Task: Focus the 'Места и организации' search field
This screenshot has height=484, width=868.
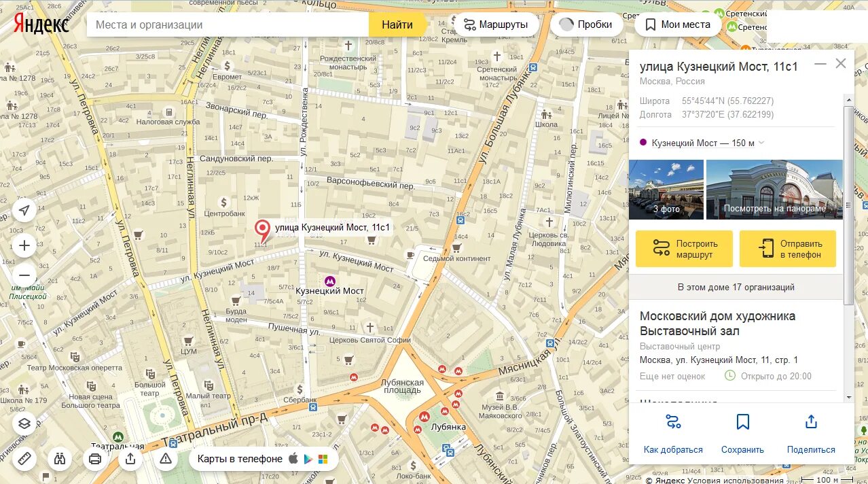Action: coord(228,24)
